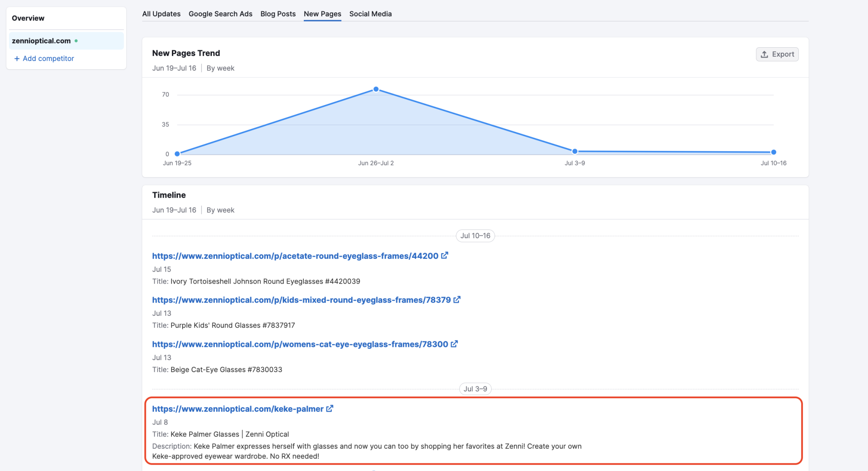Click the 'Beige Cat-Eye Glasses #7830033' title
This screenshot has height=471, width=868.
pos(226,370)
